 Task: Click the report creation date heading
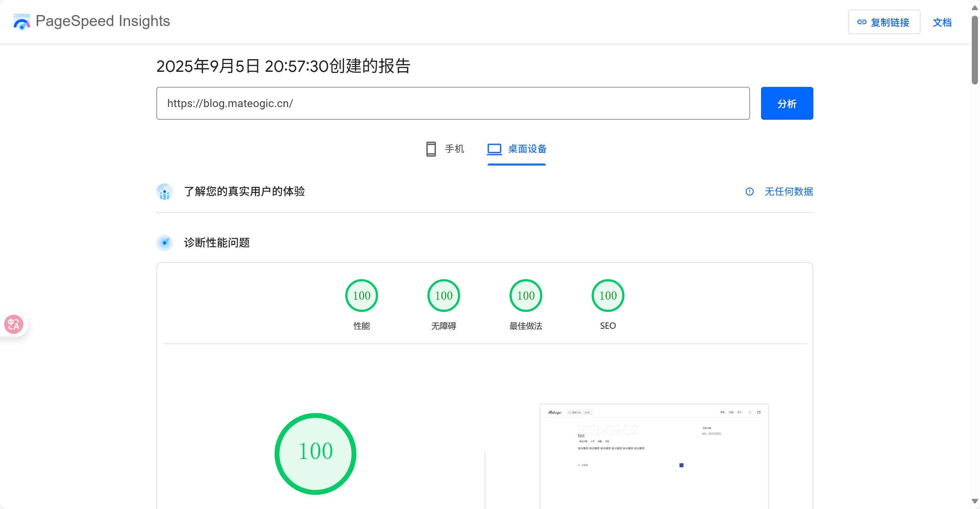click(x=283, y=66)
